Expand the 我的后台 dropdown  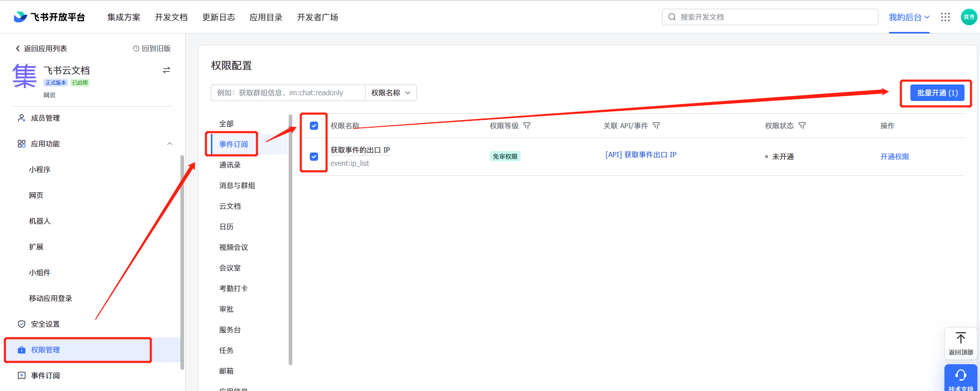[x=909, y=17]
